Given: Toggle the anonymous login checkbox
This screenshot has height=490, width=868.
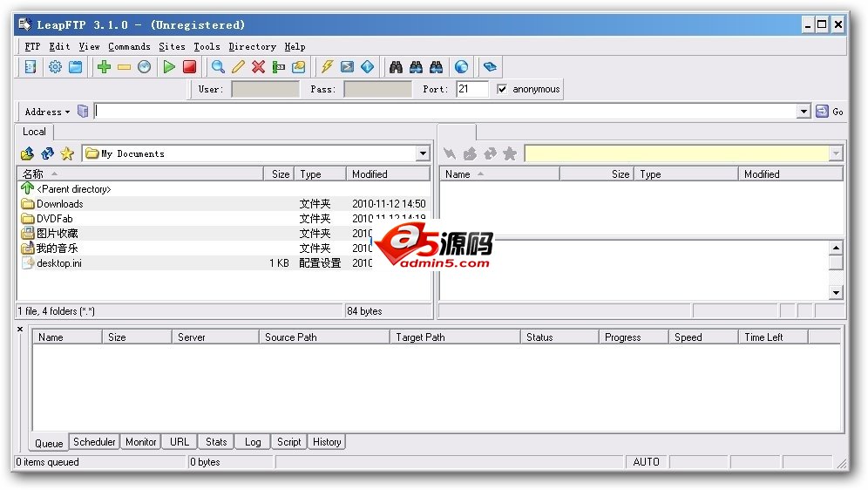Looking at the screenshot, I should click(x=501, y=89).
